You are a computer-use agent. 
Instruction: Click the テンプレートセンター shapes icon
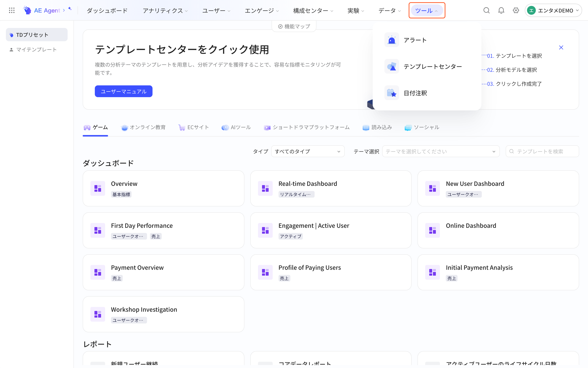391,66
